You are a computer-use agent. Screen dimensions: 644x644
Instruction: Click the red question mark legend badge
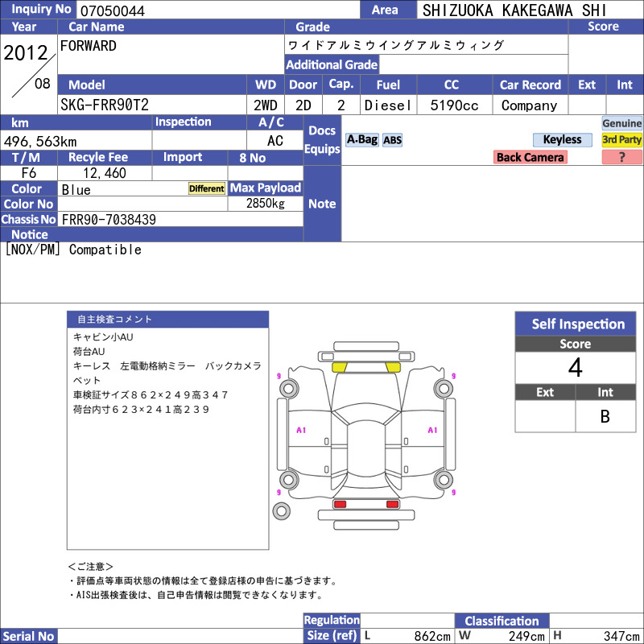coord(621,157)
